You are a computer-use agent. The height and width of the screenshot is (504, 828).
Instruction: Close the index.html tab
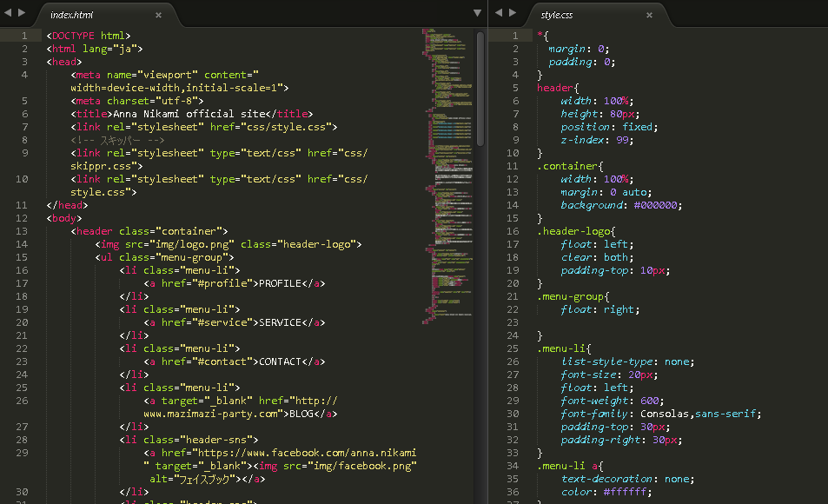point(158,16)
